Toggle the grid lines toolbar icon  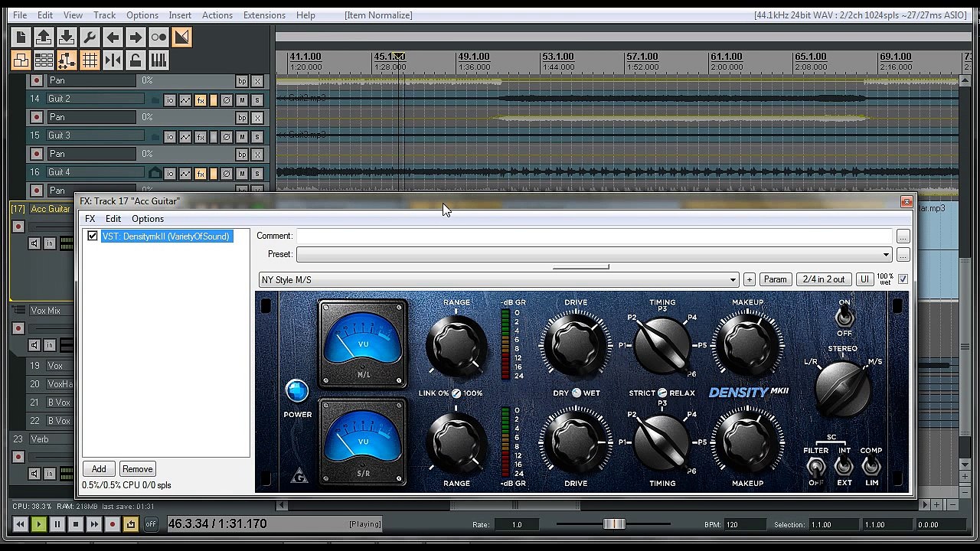90,60
